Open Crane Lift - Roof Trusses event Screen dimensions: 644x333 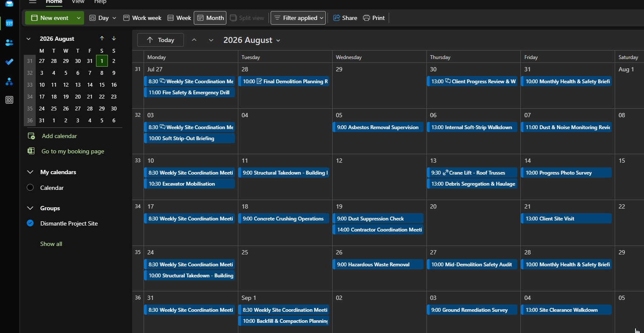[x=472, y=172]
